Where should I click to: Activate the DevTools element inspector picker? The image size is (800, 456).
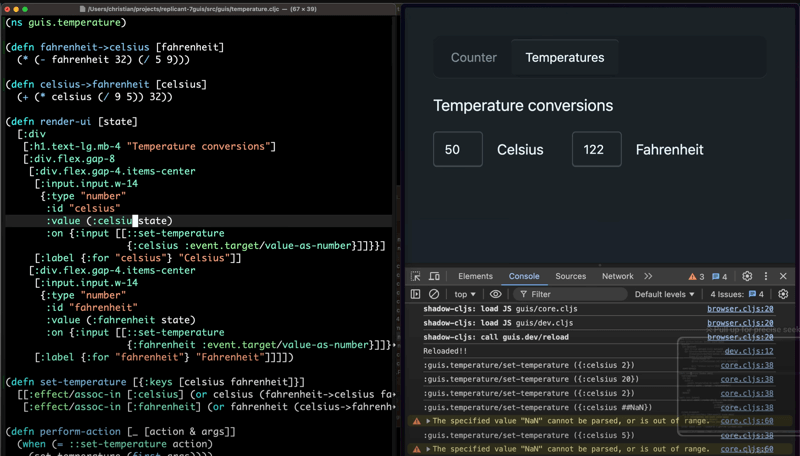416,276
